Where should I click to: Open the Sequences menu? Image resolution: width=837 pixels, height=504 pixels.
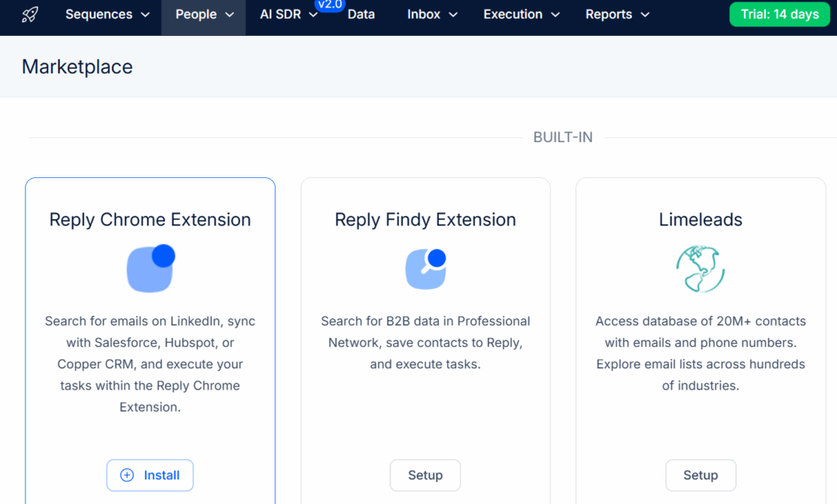pyautogui.click(x=107, y=15)
